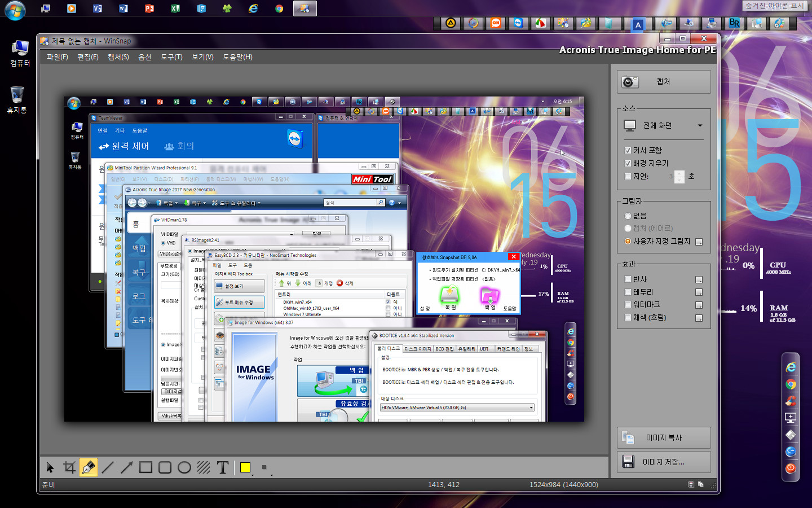The height and width of the screenshot is (508, 812).
Task: Open the monitor icon in right-side dock
Action: (x=791, y=418)
